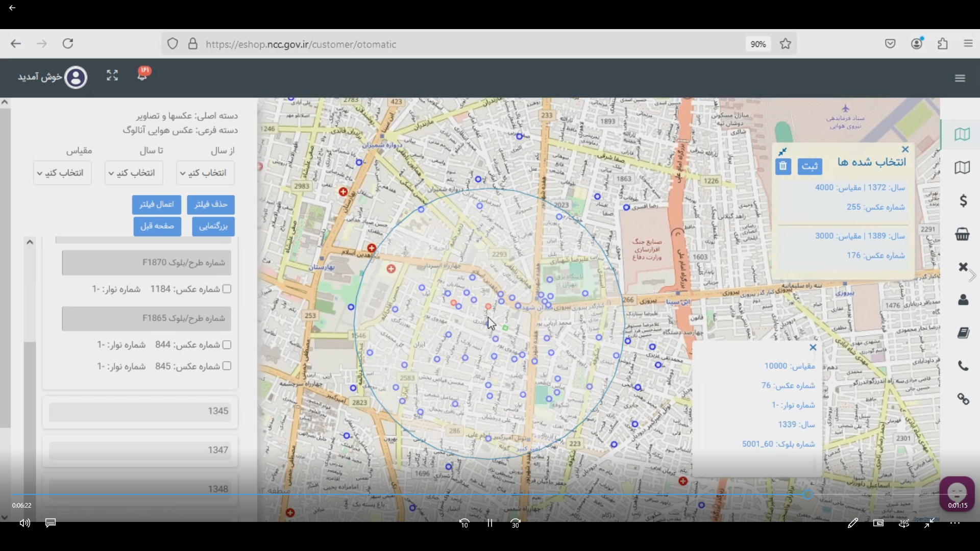
Task: Click 'ثبت' register button
Action: [x=810, y=166]
